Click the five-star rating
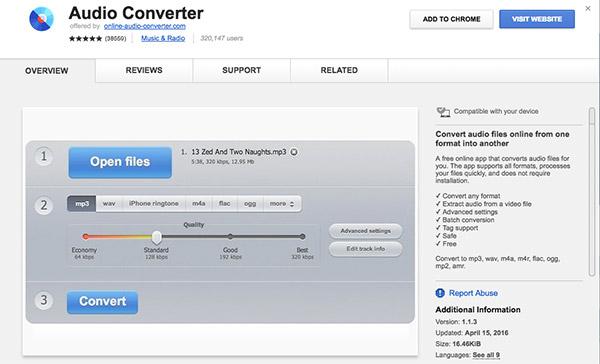This screenshot has height=364, width=600. 85,38
